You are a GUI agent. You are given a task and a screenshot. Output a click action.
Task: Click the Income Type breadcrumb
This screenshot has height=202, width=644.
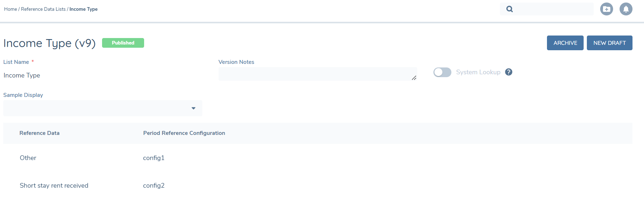[x=83, y=9]
